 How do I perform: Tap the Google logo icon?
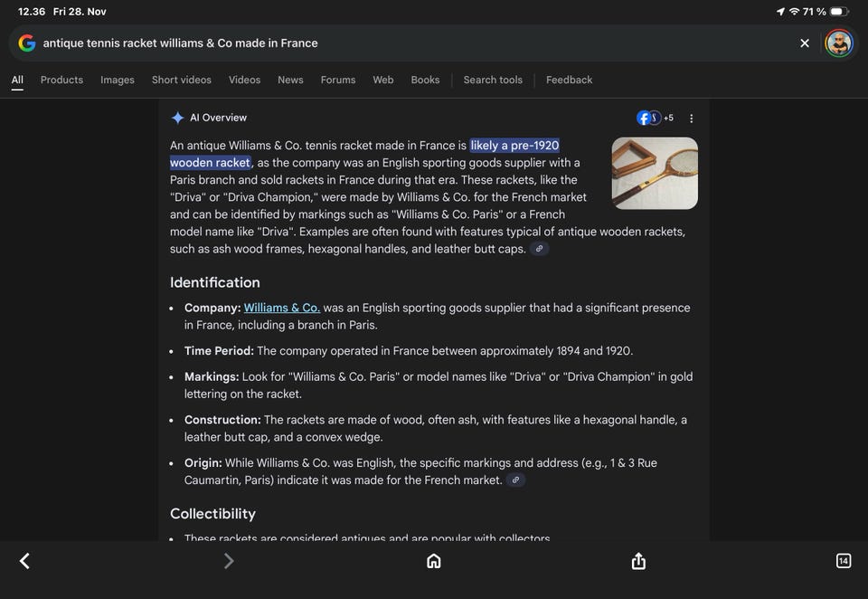pos(26,43)
